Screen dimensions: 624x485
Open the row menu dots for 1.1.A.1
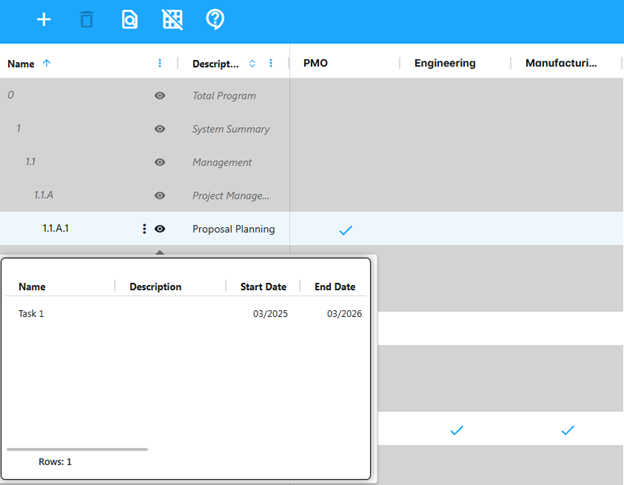(144, 229)
